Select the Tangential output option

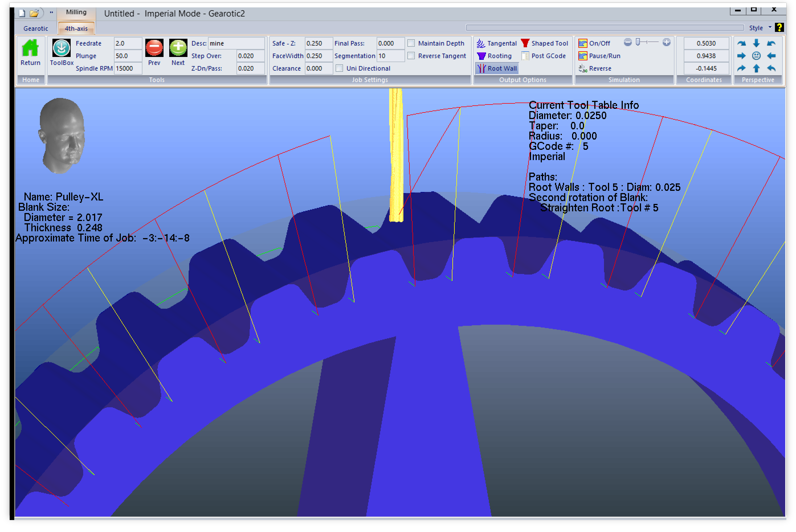tap(497, 43)
